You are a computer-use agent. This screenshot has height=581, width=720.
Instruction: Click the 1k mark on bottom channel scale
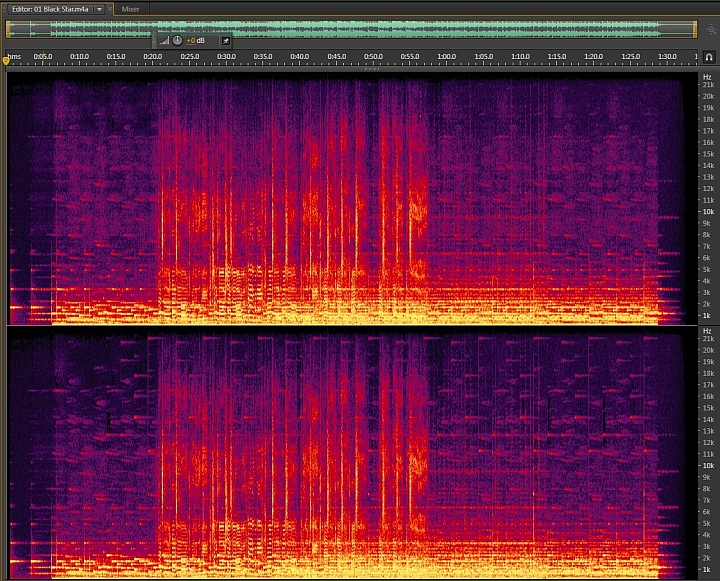tap(707, 570)
